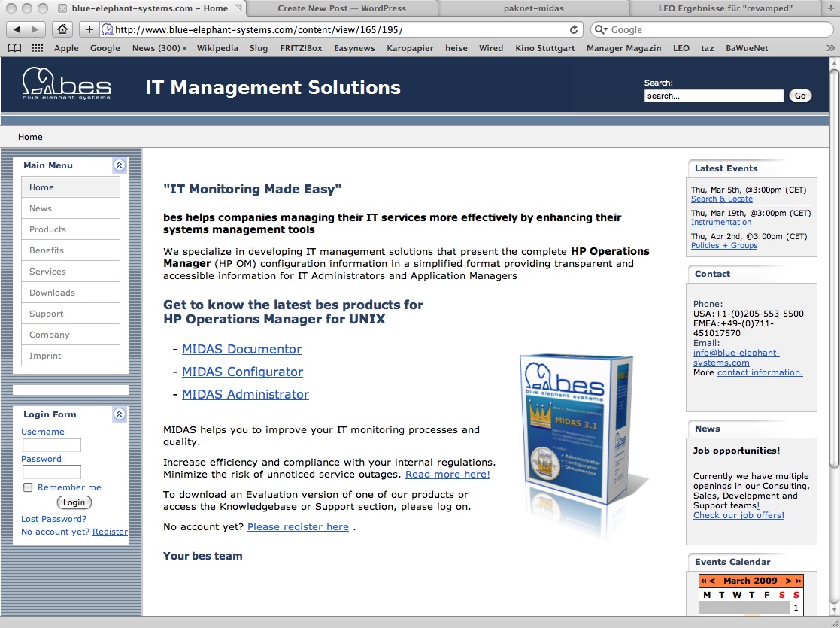This screenshot has width=840, height=628.
Task: Follow the Read more here! link
Action: 447,475
